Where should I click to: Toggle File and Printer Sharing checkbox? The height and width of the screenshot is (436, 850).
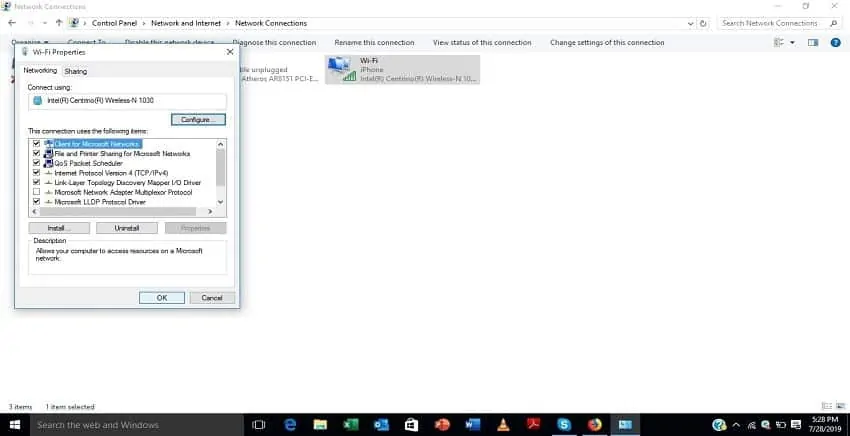[x=36, y=153]
